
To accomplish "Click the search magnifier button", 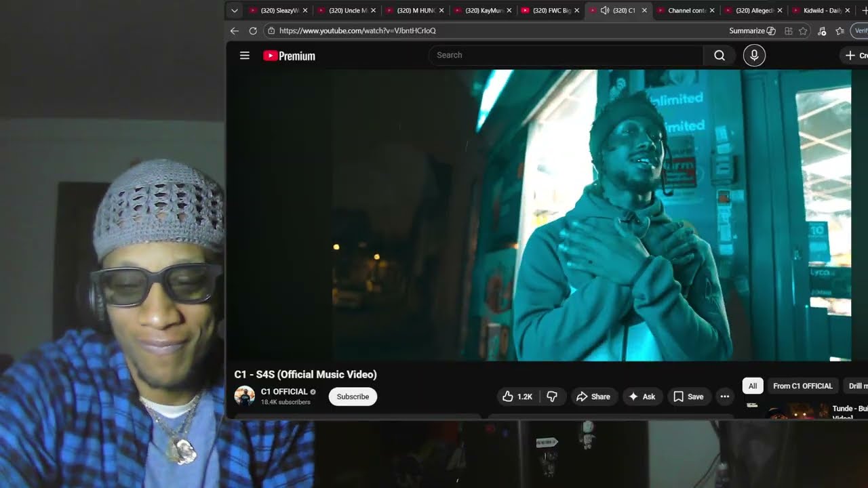I will (719, 56).
